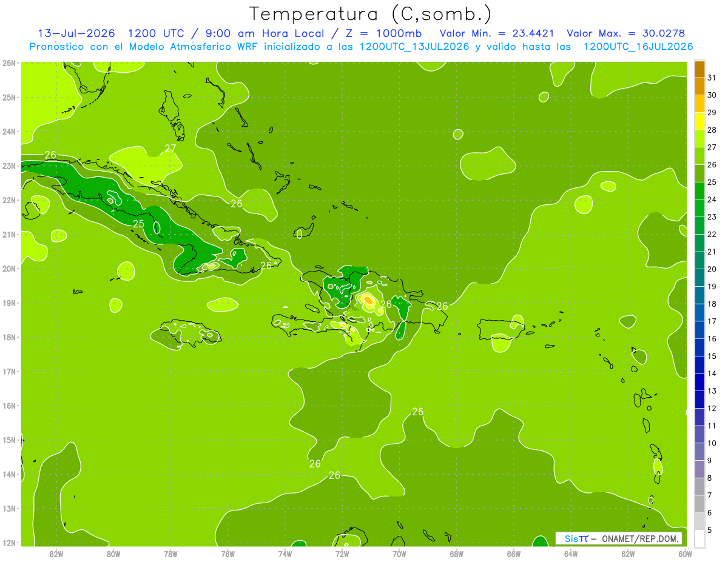Select the 18N latitude label

tap(9, 337)
